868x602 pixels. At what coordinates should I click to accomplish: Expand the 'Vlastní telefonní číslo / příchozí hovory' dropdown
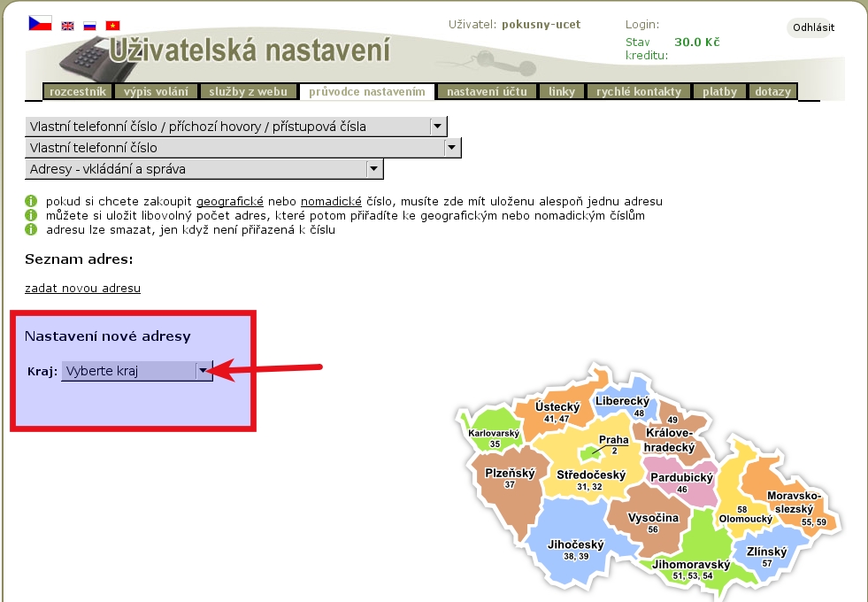pyautogui.click(x=236, y=127)
